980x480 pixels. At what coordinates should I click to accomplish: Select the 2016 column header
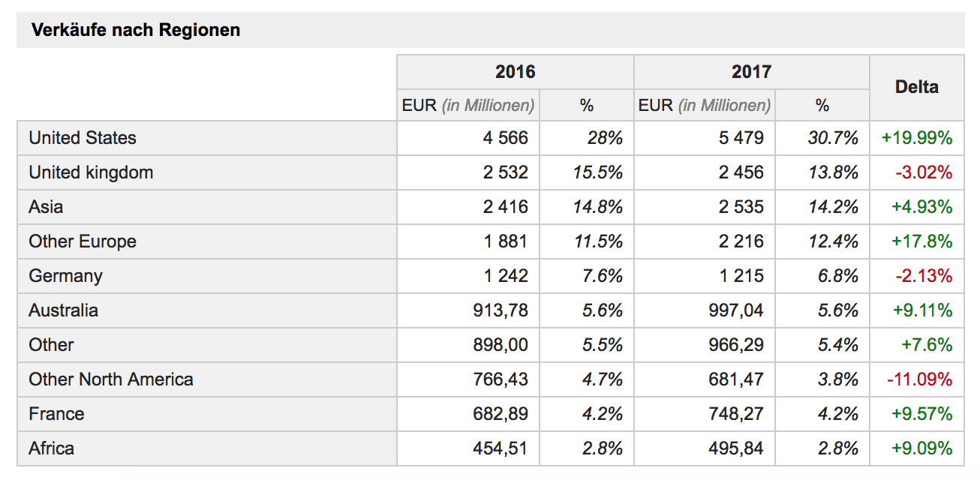515,72
